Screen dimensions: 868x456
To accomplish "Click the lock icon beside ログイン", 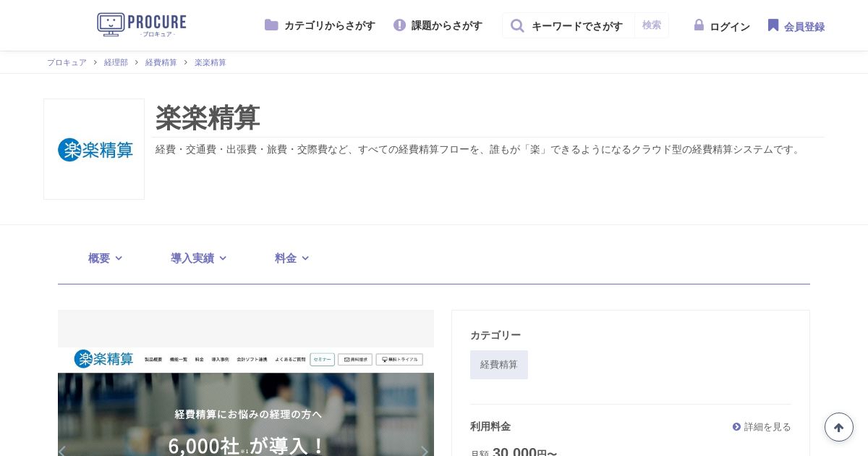I will (699, 25).
